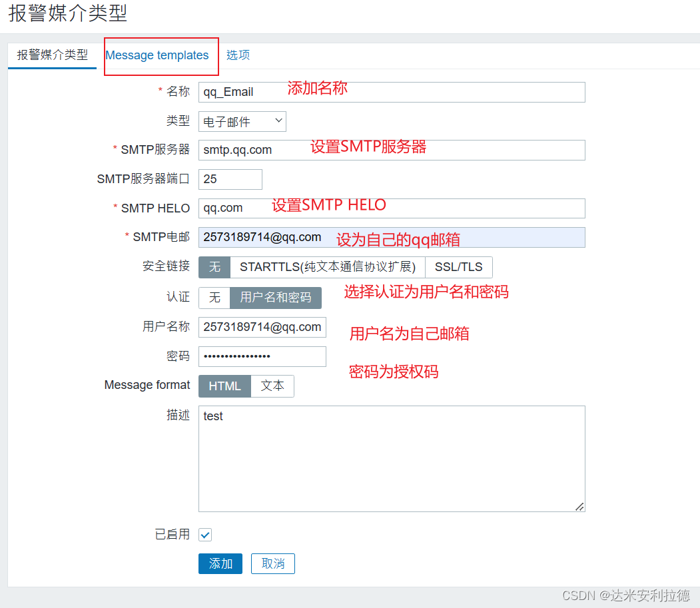Focus the 密码 password field
This screenshot has width=700, height=608.
pyautogui.click(x=262, y=356)
